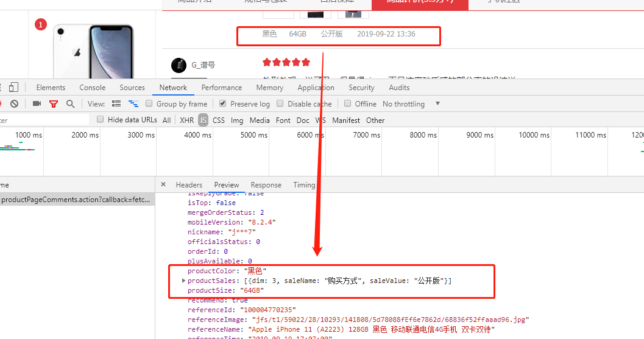The width and height of the screenshot is (644, 339).
Task: Filter requests by CSS
Action: click(219, 121)
